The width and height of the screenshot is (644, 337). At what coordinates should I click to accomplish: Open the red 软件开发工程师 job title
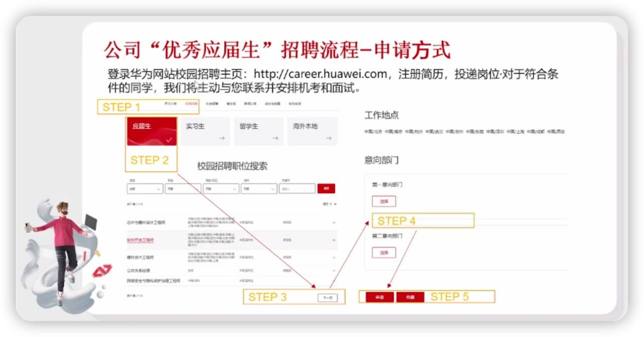coord(140,240)
